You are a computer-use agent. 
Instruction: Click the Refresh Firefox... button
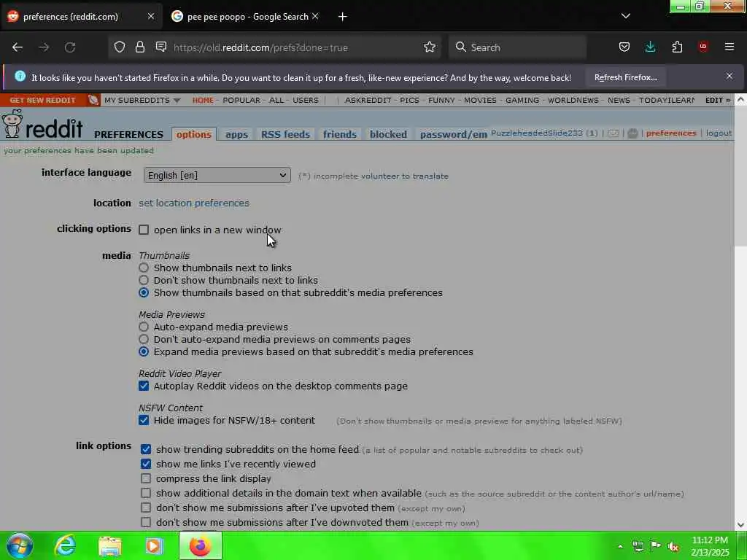pyautogui.click(x=625, y=77)
